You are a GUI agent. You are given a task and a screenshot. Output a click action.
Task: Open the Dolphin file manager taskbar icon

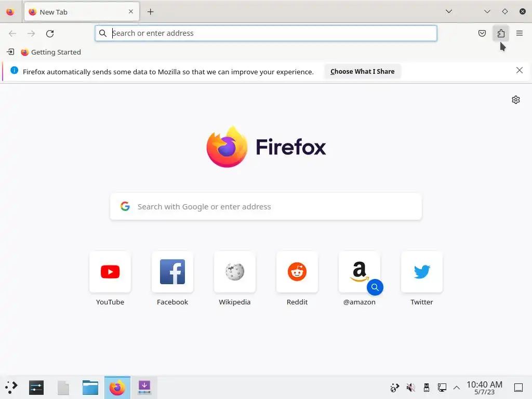(x=90, y=388)
